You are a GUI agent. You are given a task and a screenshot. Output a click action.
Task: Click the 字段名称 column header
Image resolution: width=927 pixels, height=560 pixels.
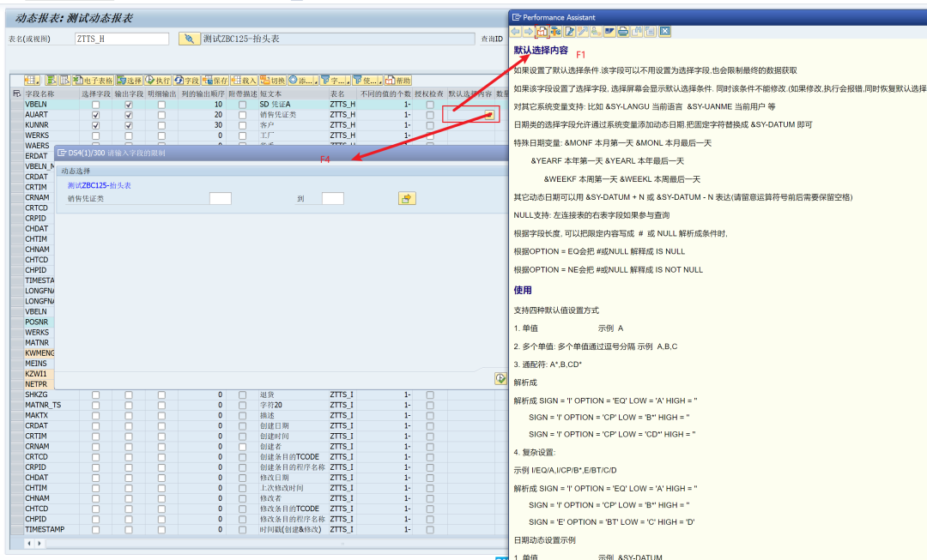click(51, 93)
